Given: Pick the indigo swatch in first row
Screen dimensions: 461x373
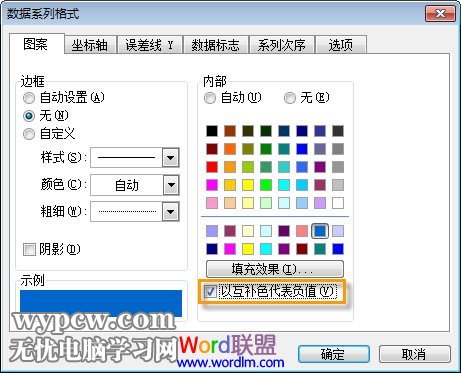Looking at the screenshot, I should 320,131.
